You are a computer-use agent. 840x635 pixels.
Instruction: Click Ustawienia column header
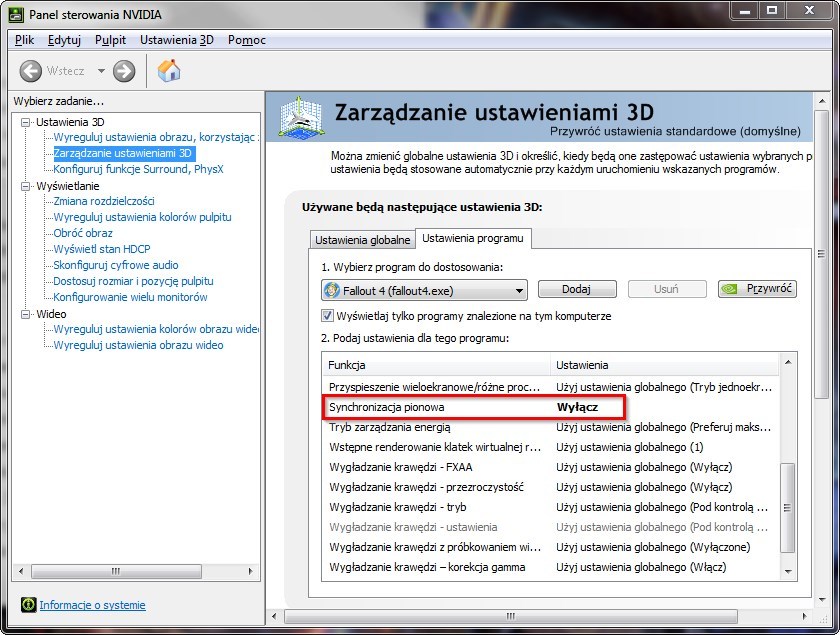tap(664, 365)
